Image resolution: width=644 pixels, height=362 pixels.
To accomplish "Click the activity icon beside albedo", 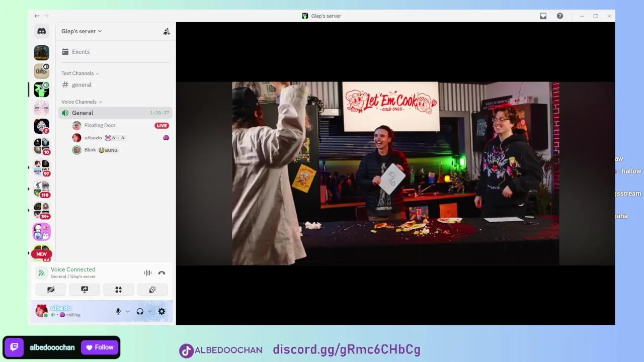I will pos(166,138).
